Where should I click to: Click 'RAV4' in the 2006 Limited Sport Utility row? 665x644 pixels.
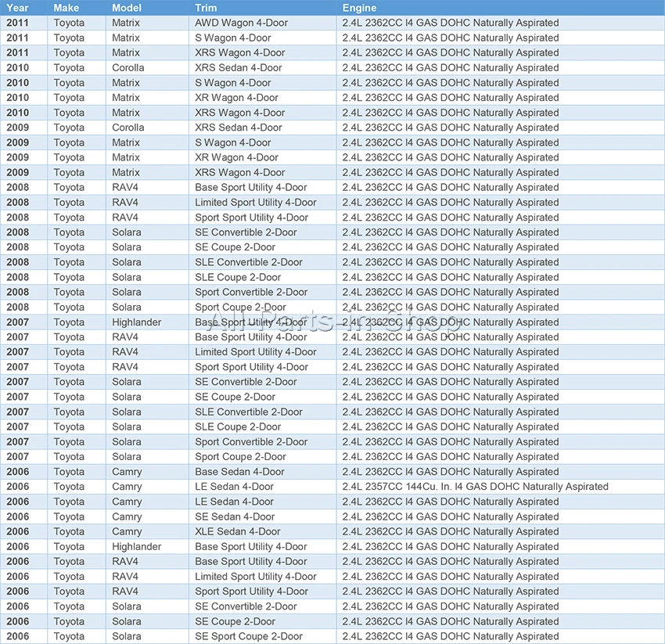(x=125, y=577)
